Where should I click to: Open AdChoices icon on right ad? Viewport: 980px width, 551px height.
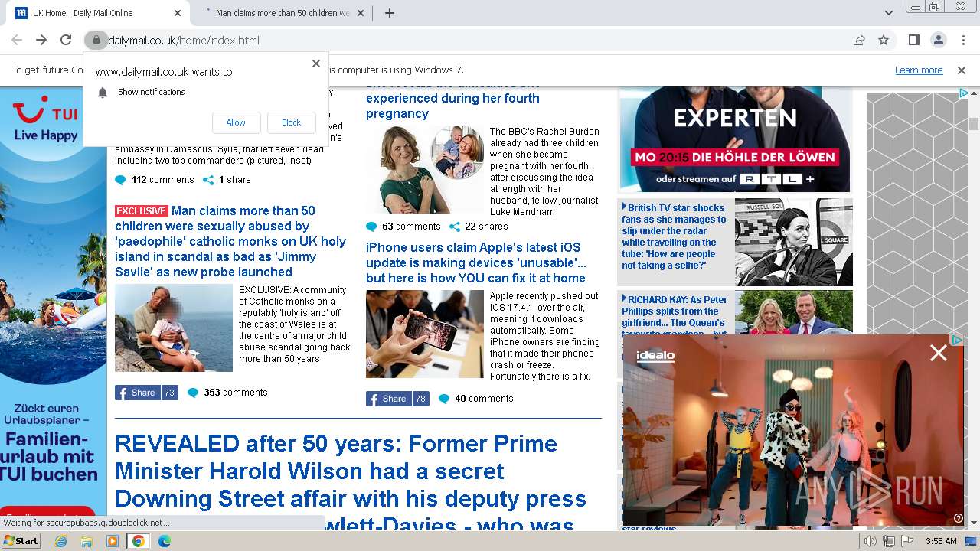[964, 93]
